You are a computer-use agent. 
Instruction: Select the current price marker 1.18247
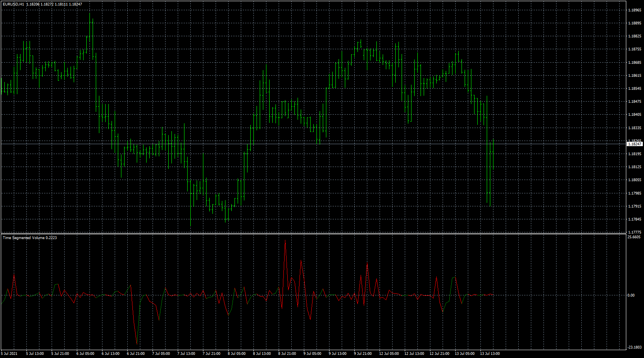point(635,144)
